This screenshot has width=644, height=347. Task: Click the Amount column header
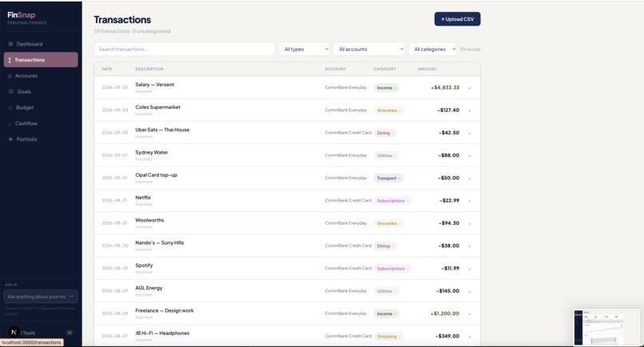pyautogui.click(x=427, y=69)
